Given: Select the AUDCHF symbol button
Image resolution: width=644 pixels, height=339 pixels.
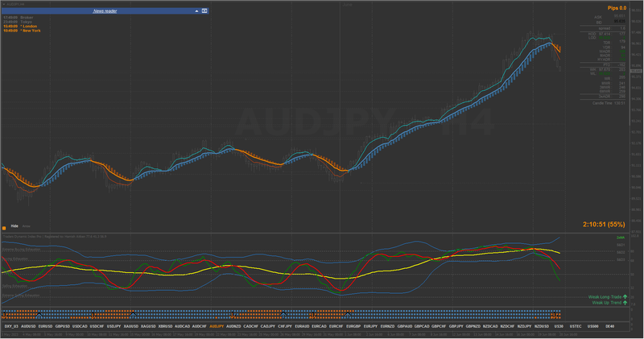Looking at the screenshot, I should click(x=199, y=326).
